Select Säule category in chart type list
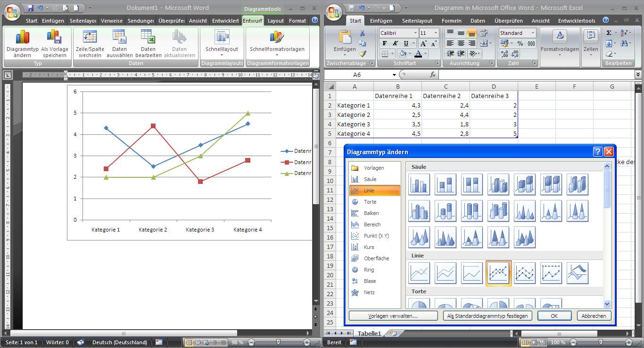This screenshot has width=644, height=348. [375, 179]
